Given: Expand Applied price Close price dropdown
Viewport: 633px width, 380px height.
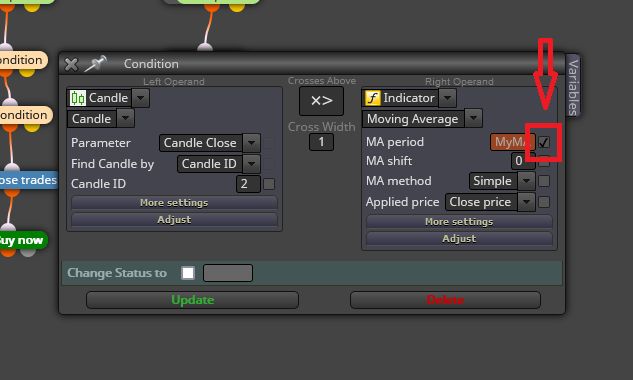Looking at the screenshot, I should [x=526, y=202].
